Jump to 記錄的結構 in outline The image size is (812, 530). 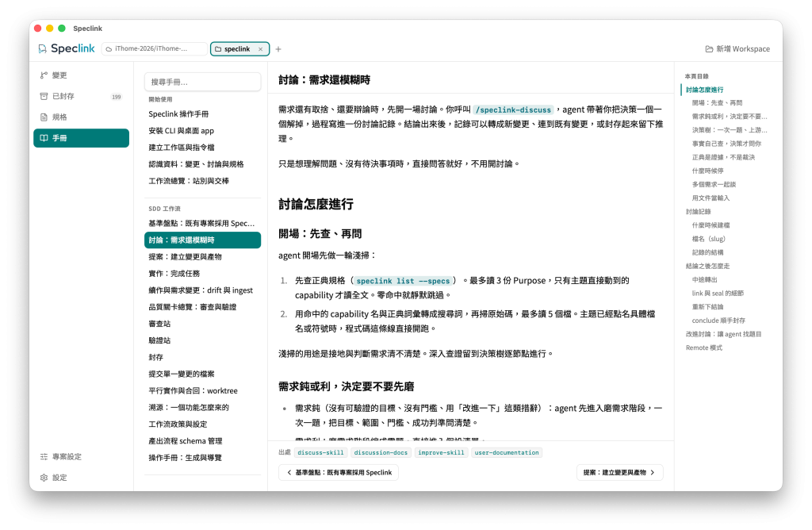(x=708, y=252)
